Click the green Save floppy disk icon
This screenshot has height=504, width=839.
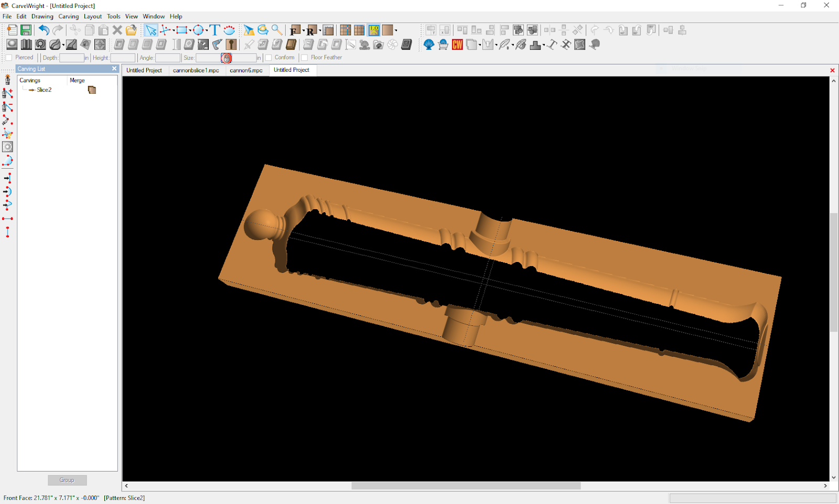point(26,30)
